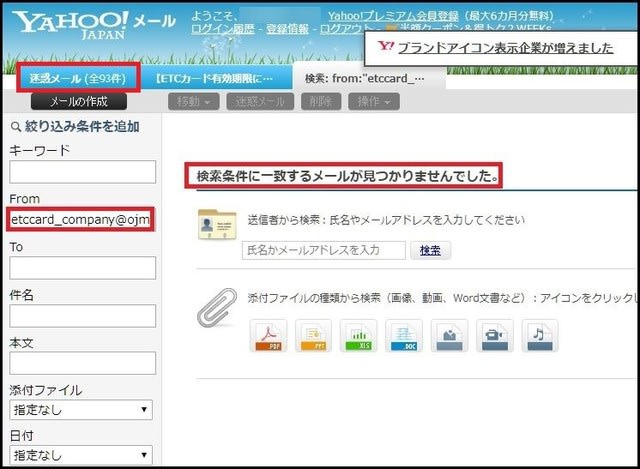Open the 操作 dropdown button
The width and height of the screenshot is (640, 469).
tap(374, 102)
